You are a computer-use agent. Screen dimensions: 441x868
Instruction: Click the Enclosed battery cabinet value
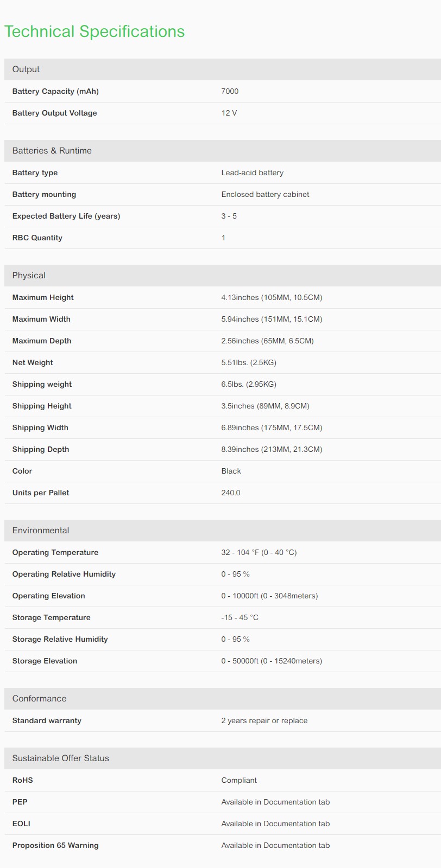click(x=265, y=194)
